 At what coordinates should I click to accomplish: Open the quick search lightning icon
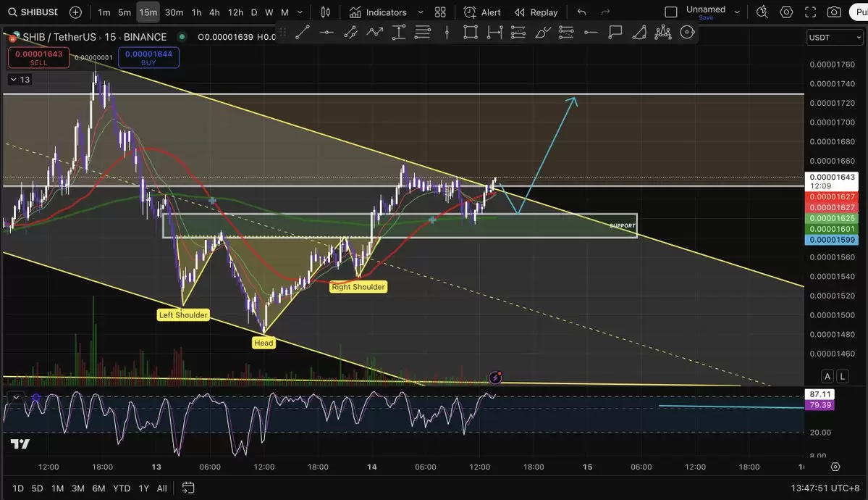coord(762,12)
